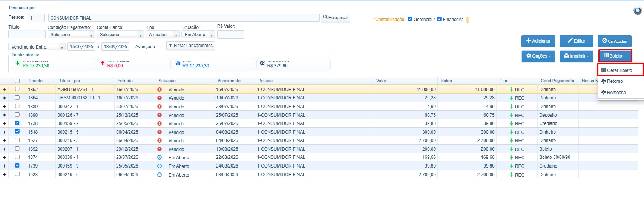Expand row 1874 with the plus sign

[5, 157]
